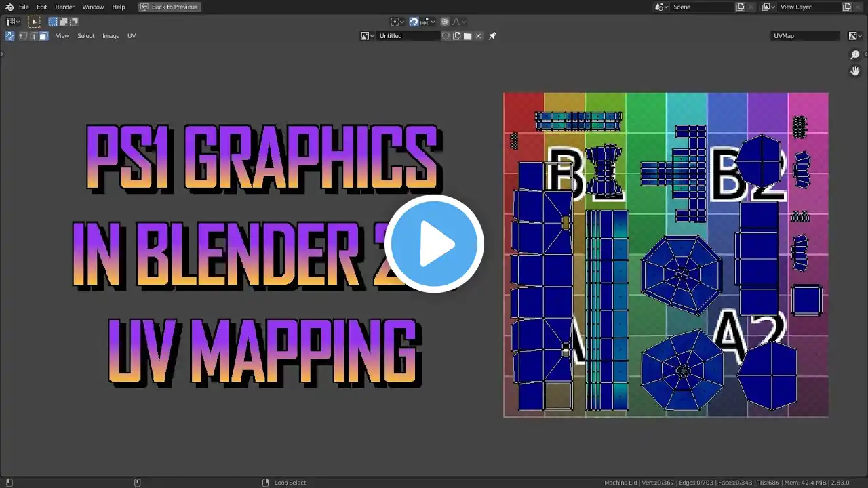Image resolution: width=868 pixels, height=488 pixels.
Task: Click the UV layout image
Action: [666, 255]
